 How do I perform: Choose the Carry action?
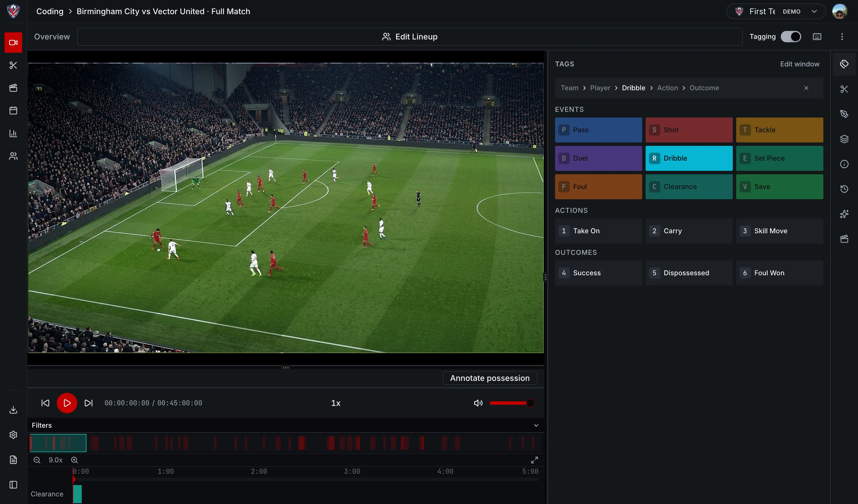click(x=689, y=231)
